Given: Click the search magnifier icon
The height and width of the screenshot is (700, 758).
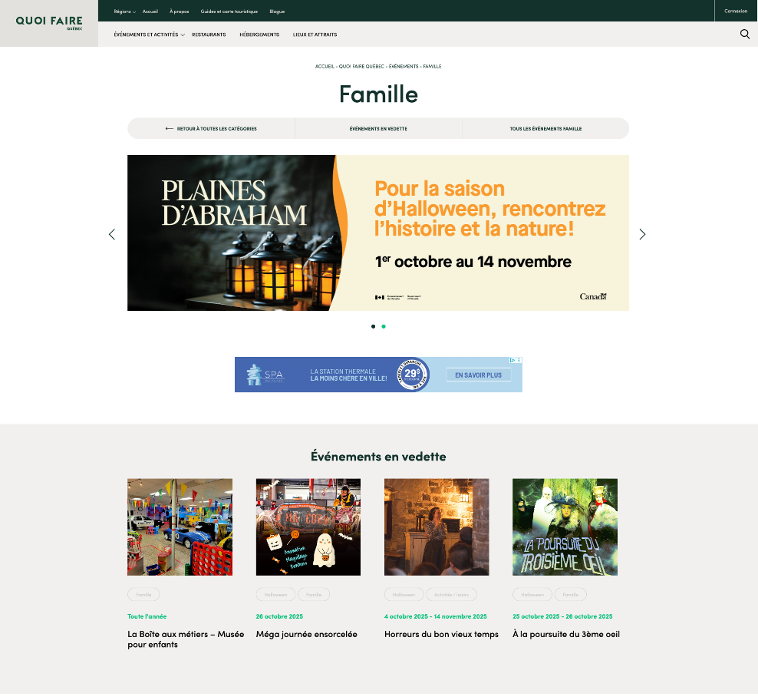Looking at the screenshot, I should point(744,34).
